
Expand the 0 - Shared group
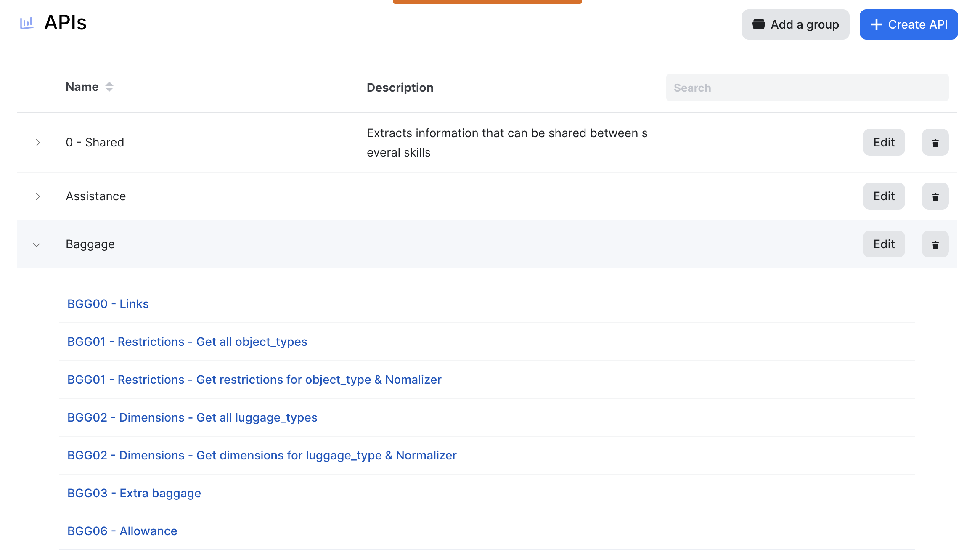pos(38,143)
